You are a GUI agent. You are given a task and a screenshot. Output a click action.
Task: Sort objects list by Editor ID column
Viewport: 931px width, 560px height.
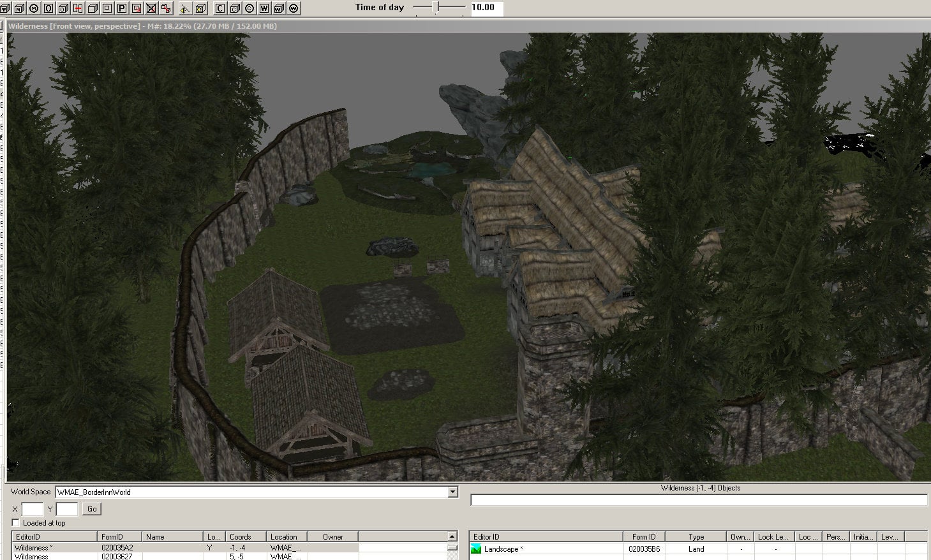[x=546, y=537]
